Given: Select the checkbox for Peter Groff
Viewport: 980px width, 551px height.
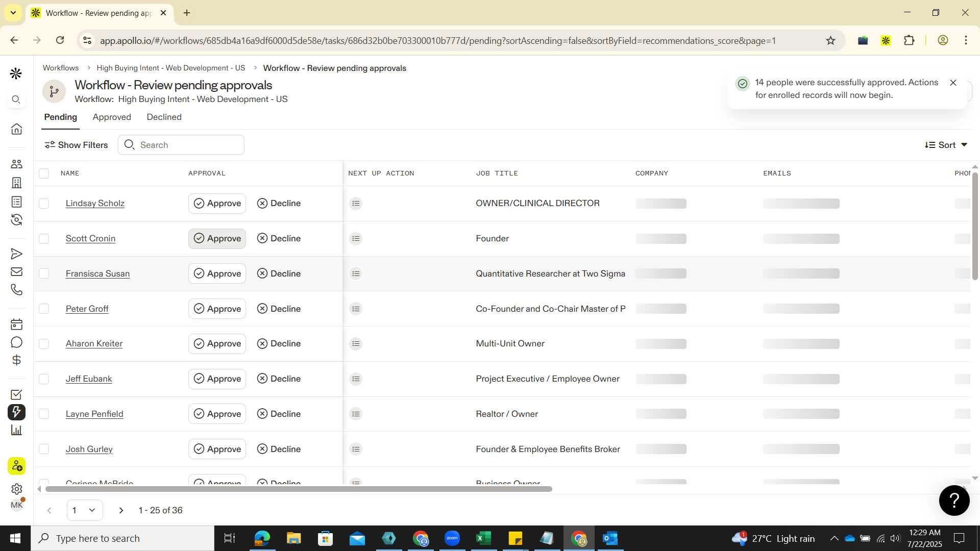Looking at the screenshot, I should pos(44,309).
